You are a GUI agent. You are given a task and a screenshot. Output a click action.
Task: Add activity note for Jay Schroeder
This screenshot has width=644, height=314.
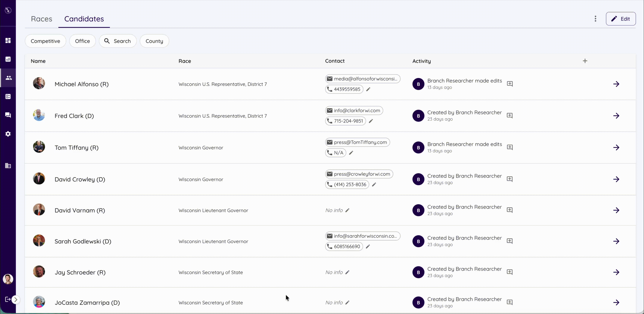[510, 272]
